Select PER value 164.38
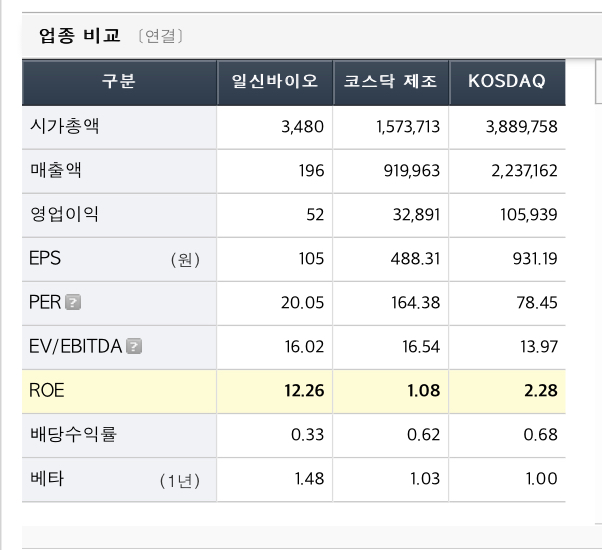Screen dimensions: 602x550 416,303
